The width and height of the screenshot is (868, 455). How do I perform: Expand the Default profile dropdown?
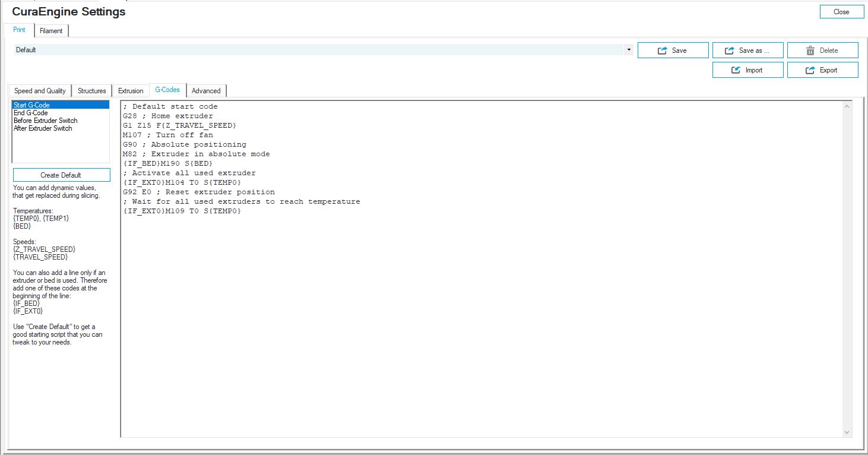click(x=629, y=50)
